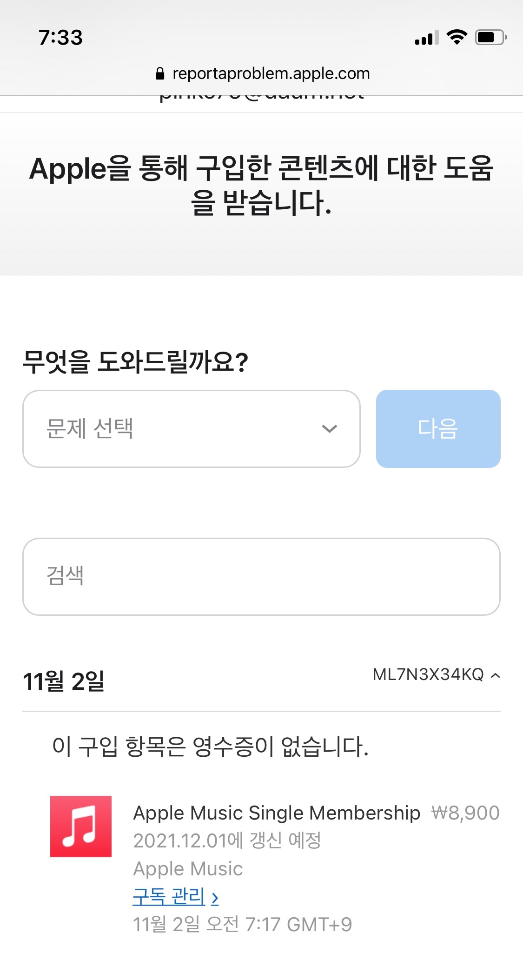
Task: Click the chevron in the 문제 선택 box
Action: tap(329, 429)
